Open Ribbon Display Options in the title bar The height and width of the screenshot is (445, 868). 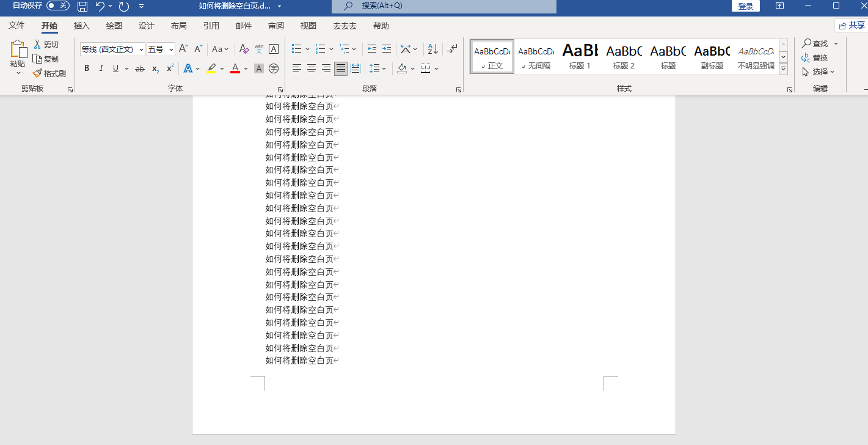(779, 6)
